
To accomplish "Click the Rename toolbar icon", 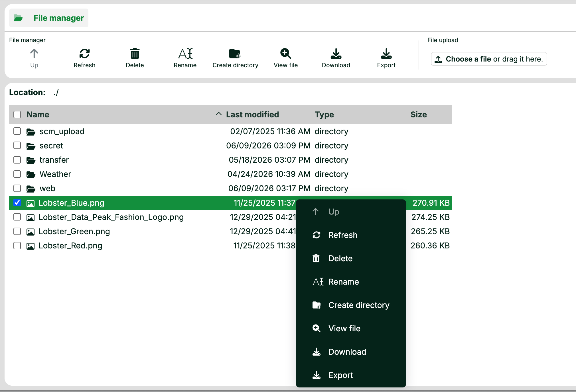I will click(x=185, y=53).
